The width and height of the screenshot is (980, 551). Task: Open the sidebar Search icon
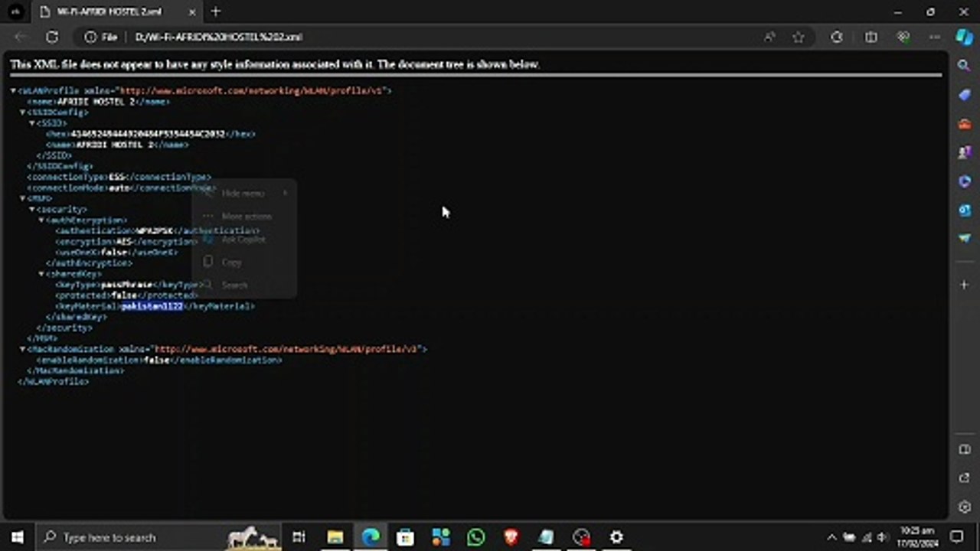pos(964,66)
